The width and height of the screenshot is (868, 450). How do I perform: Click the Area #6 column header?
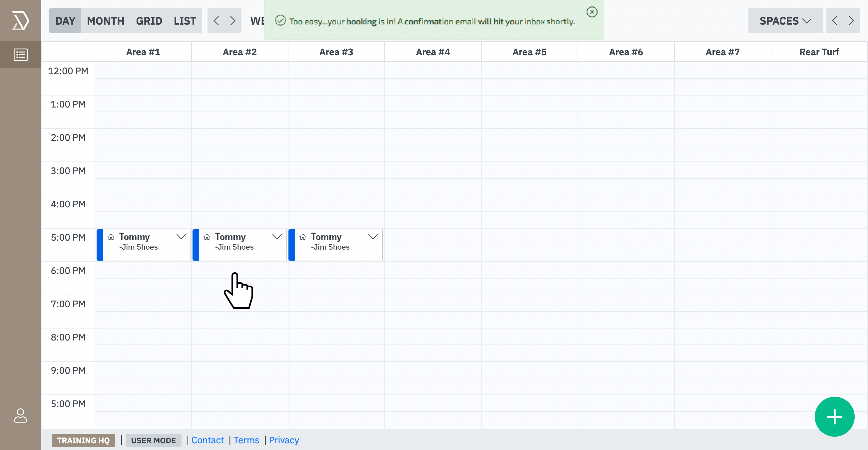coord(626,52)
